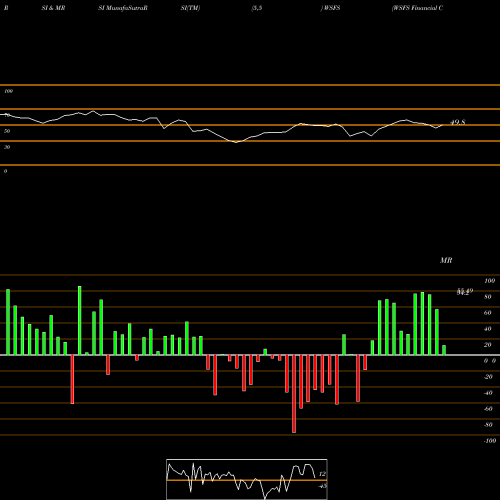This screenshot has width=500, height=500.
Task: Click the '30' label on RSI axis
Action: point(7,147)
